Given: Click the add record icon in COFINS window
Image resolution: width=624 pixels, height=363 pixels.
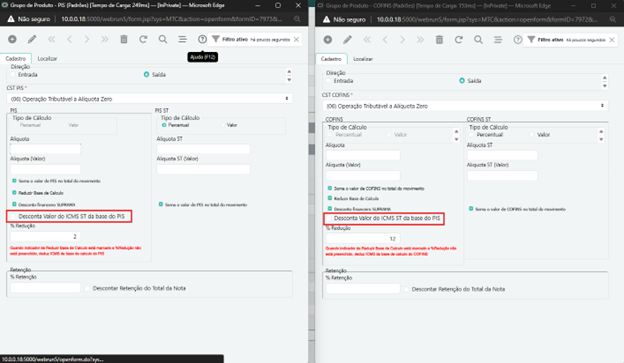Looking at the screenshot, I should pyautogui.click(x=328, y=39).
